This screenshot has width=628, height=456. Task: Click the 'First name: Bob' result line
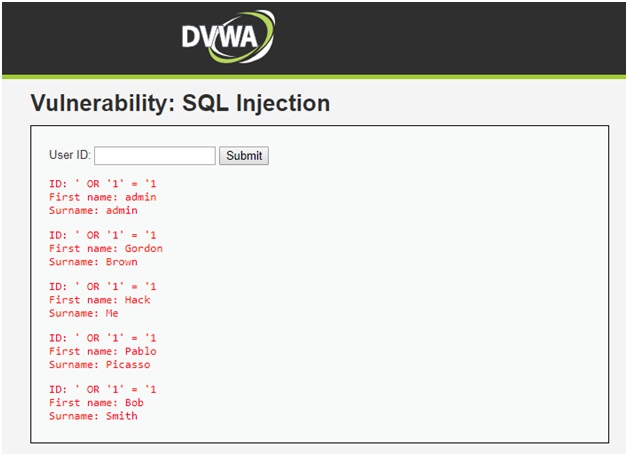97,402
